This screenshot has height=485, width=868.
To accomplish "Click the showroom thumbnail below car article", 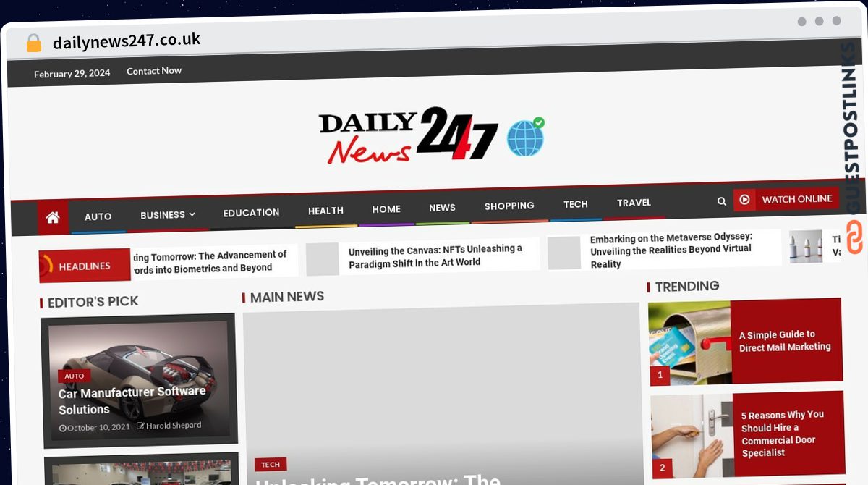I will click(x=141, y=473).
